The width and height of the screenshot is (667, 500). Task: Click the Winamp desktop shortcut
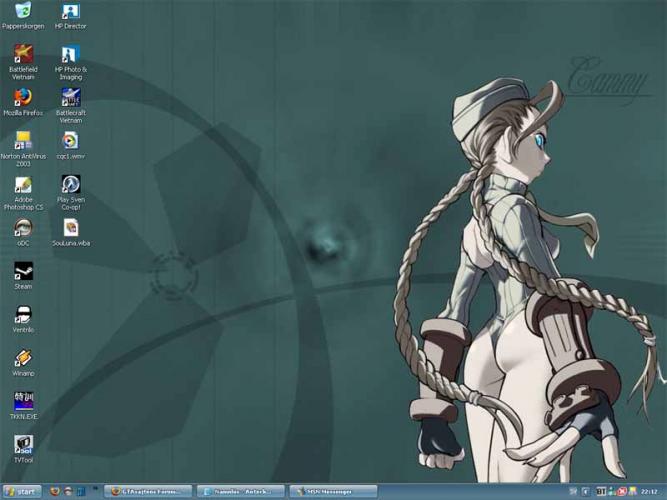click(x=23, y=358)
